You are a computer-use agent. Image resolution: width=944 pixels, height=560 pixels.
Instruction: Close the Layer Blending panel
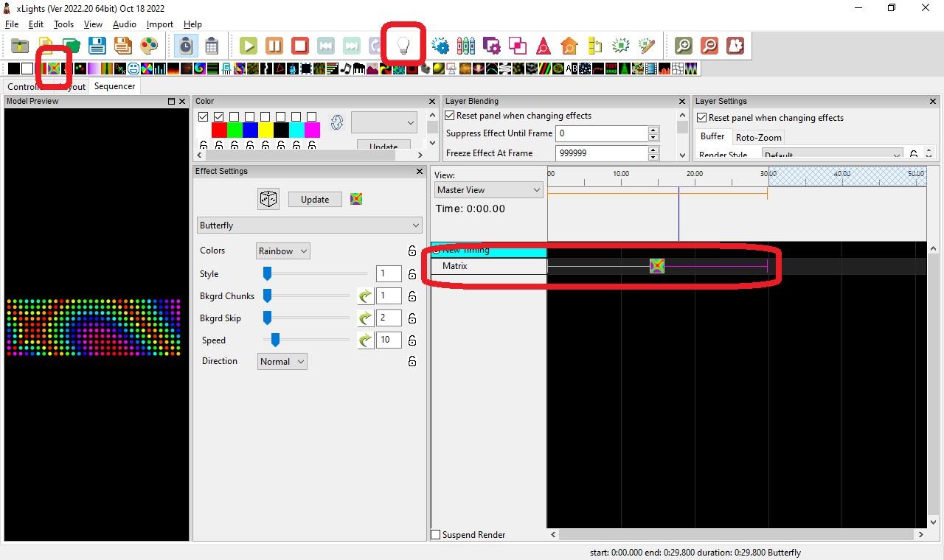(682, 101)
